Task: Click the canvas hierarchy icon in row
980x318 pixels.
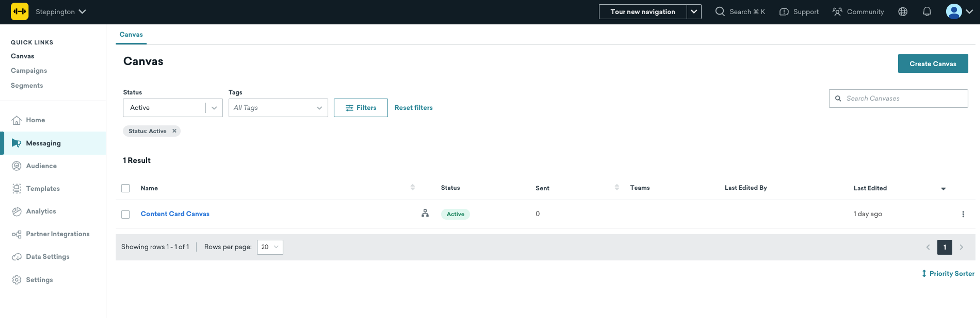Action: tap(425, 213)
